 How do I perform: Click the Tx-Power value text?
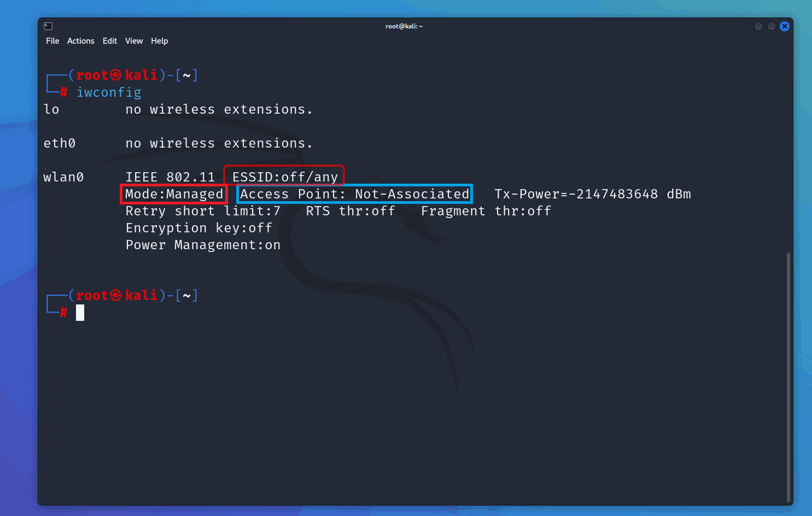click(592, 193)
